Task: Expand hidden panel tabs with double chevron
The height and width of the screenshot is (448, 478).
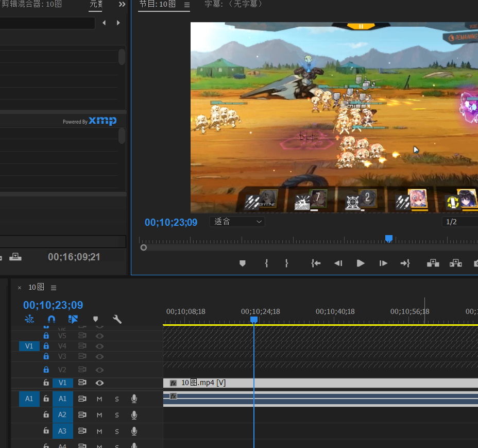Action: (122, 4)
